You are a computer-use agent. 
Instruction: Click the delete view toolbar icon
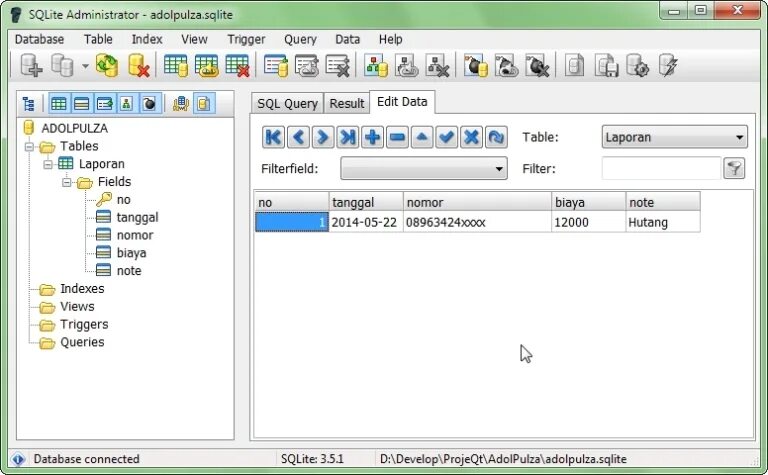438,65
